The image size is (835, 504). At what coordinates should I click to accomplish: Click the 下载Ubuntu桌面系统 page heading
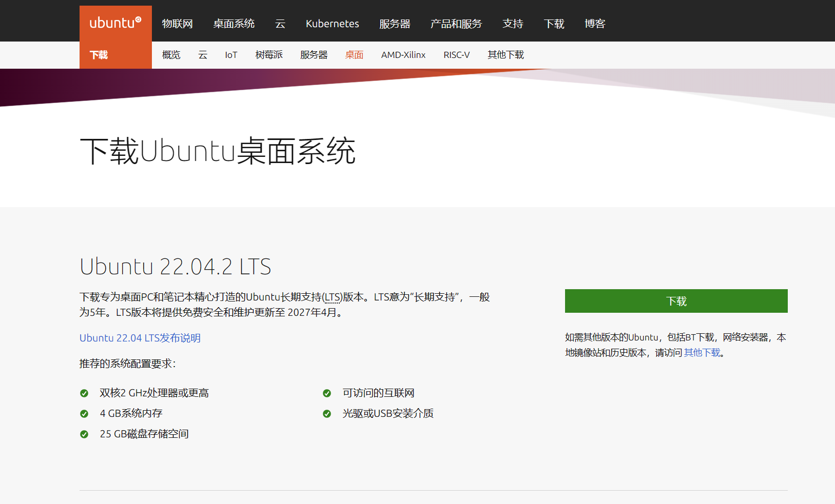pyautogui.click(x=218, y=151)
